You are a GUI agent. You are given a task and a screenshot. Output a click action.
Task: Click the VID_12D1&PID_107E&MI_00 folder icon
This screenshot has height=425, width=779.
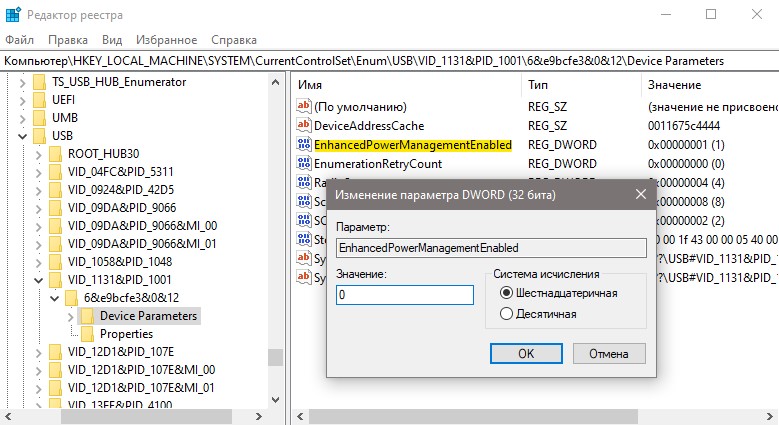[55, 370]
